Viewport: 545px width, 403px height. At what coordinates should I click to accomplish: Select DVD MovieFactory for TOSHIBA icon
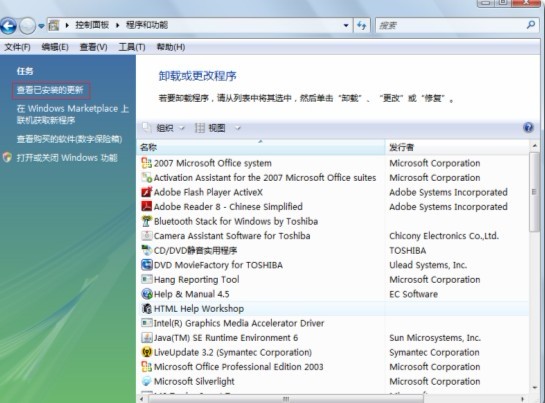pyautogui.click(x=147, y=265)
